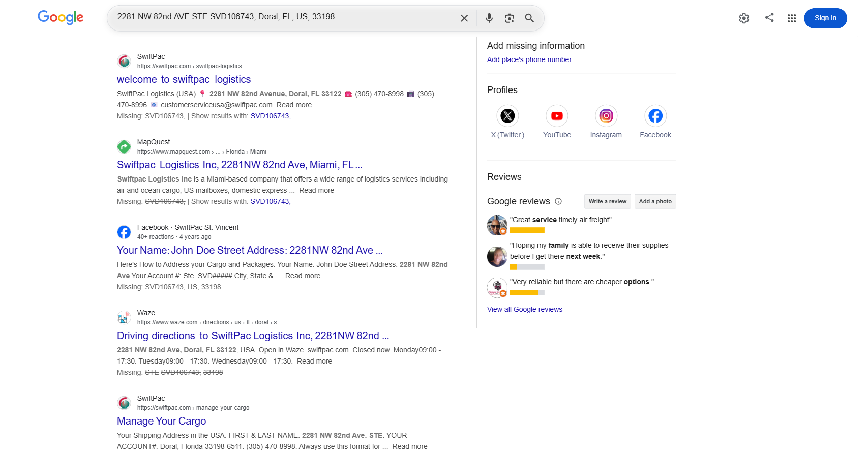Click the share icon in header
This screenshot has width=868, height=451.
click(x=769, y=17)
